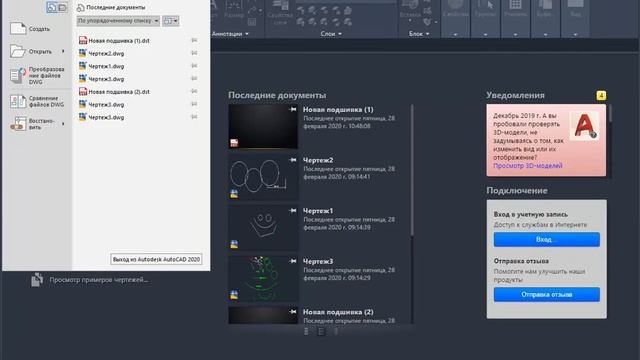
Task: Pin the Чертеж3 card on Start tab
Action: [x=293, y=261]
